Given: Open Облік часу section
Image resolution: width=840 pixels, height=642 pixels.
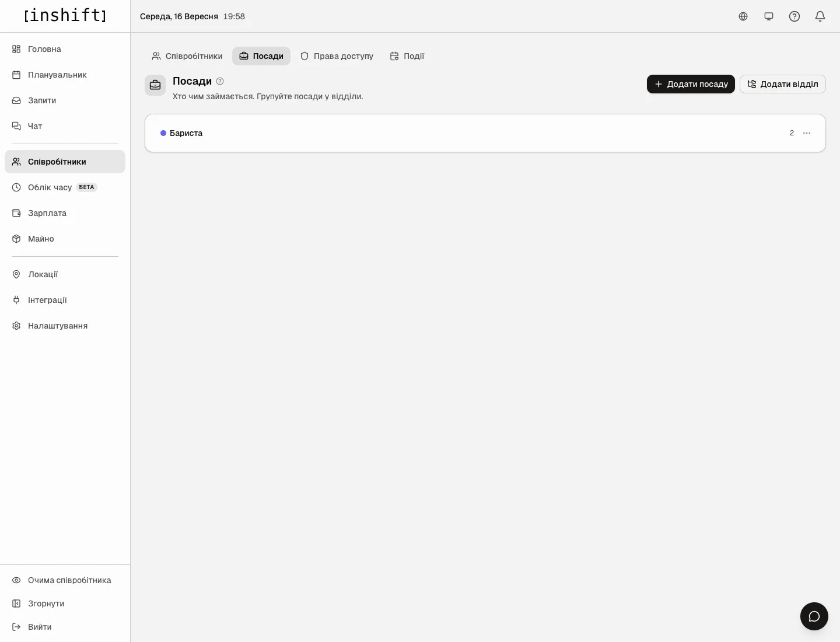Looking at the screenshot, I should [65, 187].
